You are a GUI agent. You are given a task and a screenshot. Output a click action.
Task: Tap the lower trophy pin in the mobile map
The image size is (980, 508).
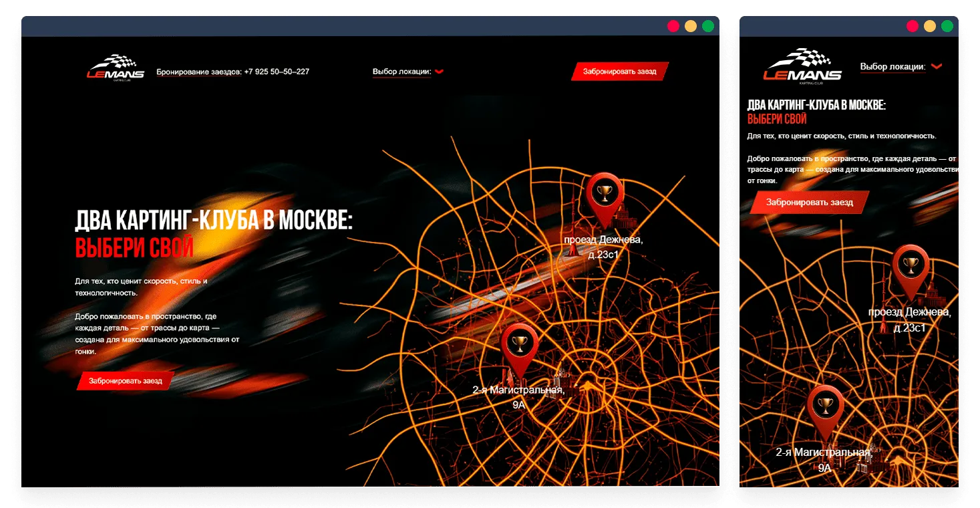pos(824,405)
